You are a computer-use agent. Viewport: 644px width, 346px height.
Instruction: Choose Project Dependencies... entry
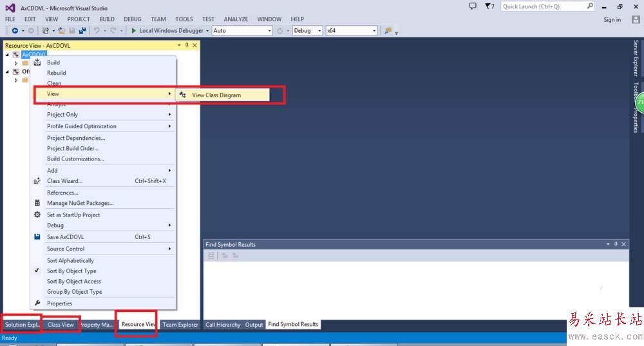pos(104,138)
